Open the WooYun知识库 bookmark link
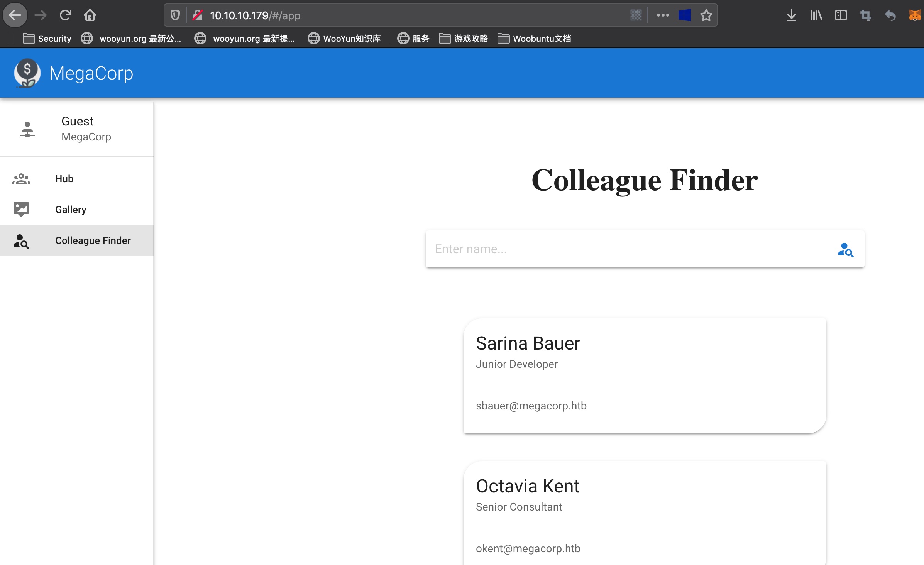The width and height of the screenshot is (924, 565). (344, 39)
